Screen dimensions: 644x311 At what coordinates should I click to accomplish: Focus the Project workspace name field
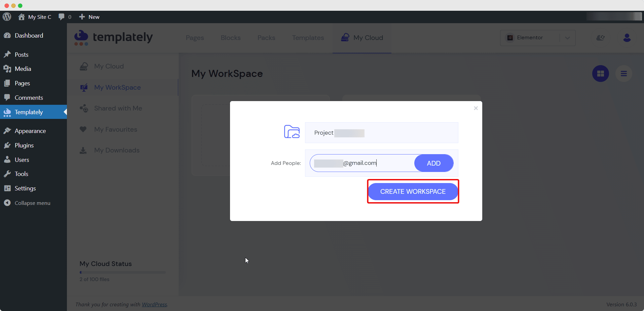pyautogui.click(x=381, y=133)
